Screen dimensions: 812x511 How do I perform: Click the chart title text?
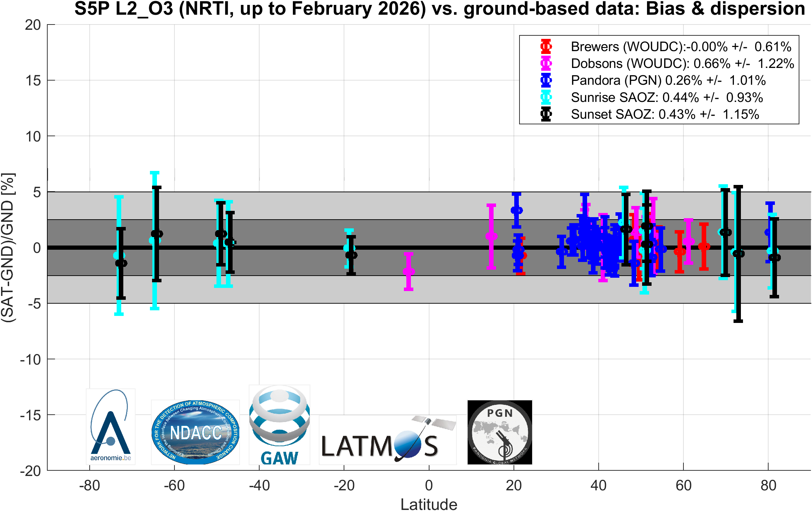point(440,9)
